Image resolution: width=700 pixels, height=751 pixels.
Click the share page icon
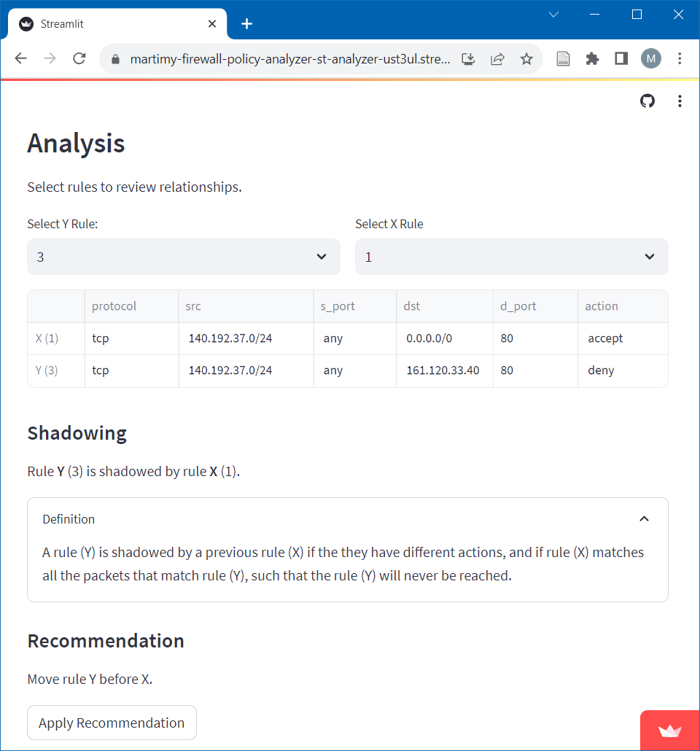click(497, 59)
